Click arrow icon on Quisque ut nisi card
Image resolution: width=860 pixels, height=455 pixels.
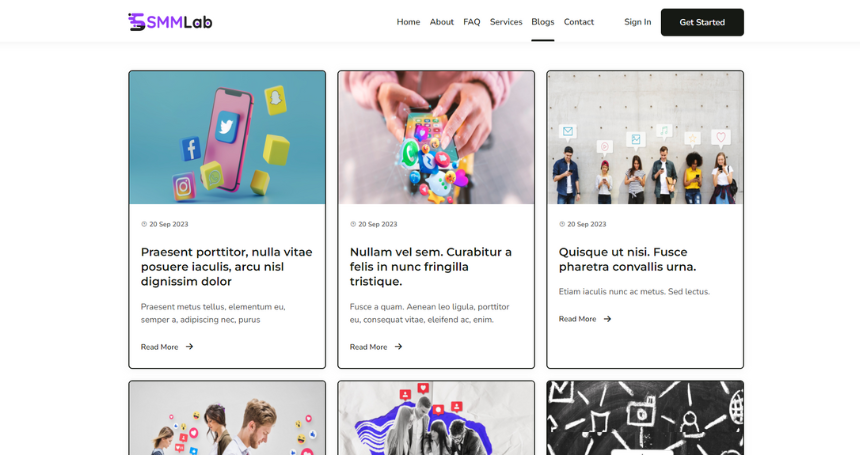click(x=607, y=318)
